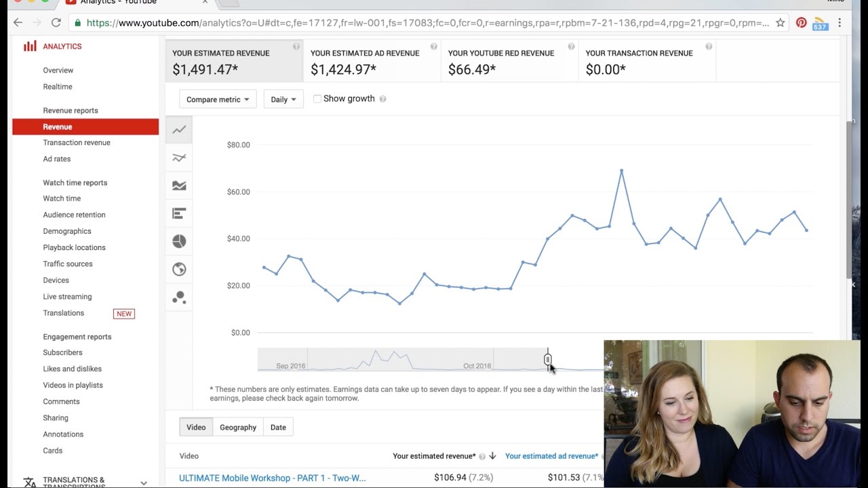Image resolution: width=868 pixels, height=488 pixels.
Task: Click the URL address bar
Action: pyautogui.click(x=427, y=22)
